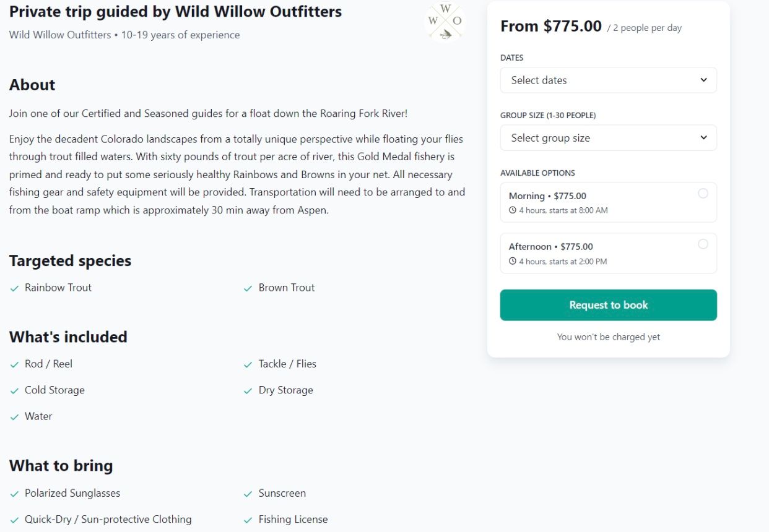The height and width of the screenshot is (532, 769).
Task: Click the chevron arrow in dates field
Action: 703,80
